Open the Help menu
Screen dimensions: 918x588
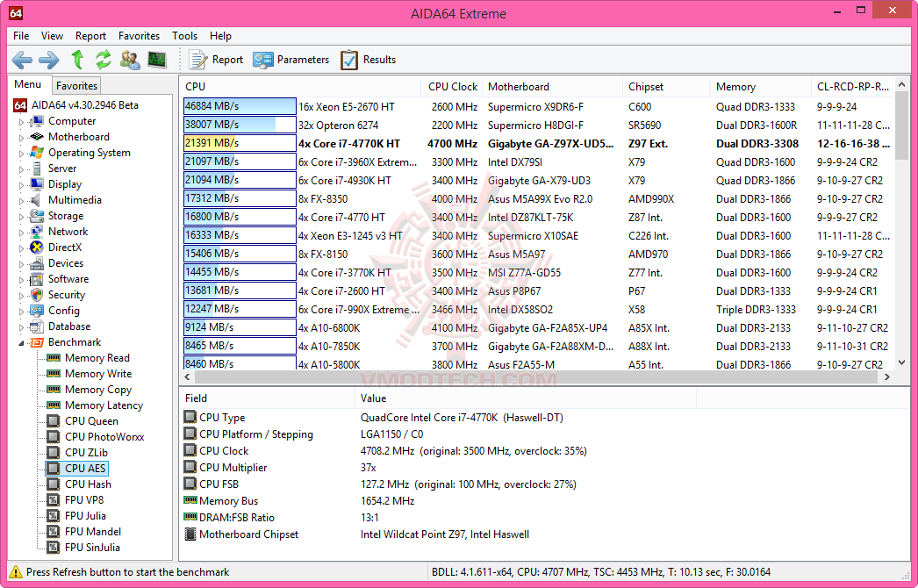[220, 36]
